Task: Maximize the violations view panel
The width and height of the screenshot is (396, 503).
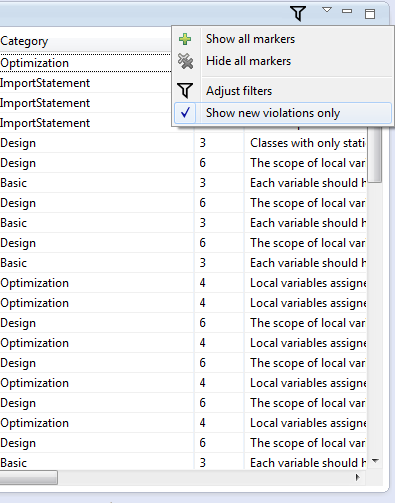Action: [x=370, y=14]
